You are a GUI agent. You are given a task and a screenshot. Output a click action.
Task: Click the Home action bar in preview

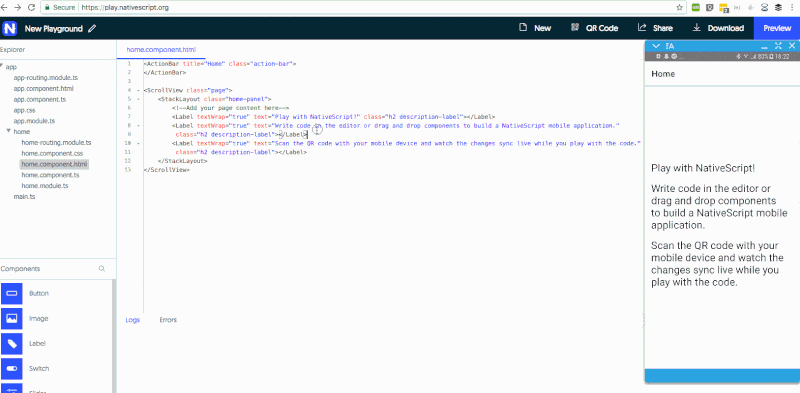(x=722, y=74)
